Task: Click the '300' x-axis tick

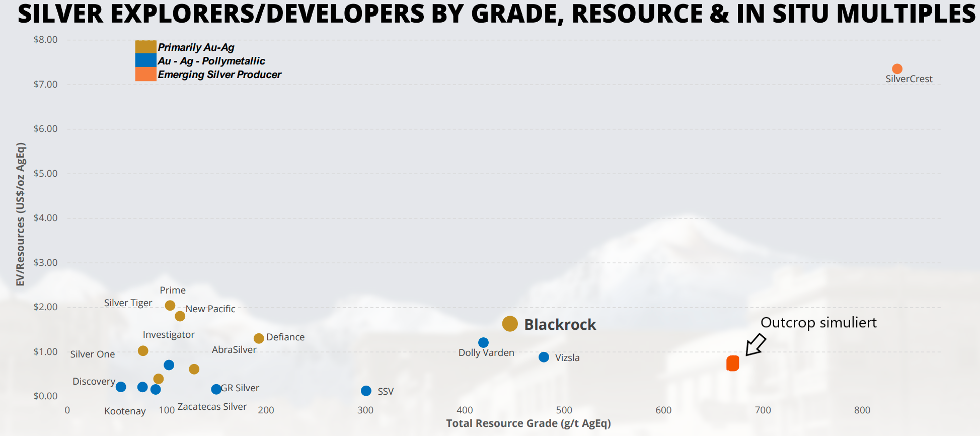Action: (365, 410)
